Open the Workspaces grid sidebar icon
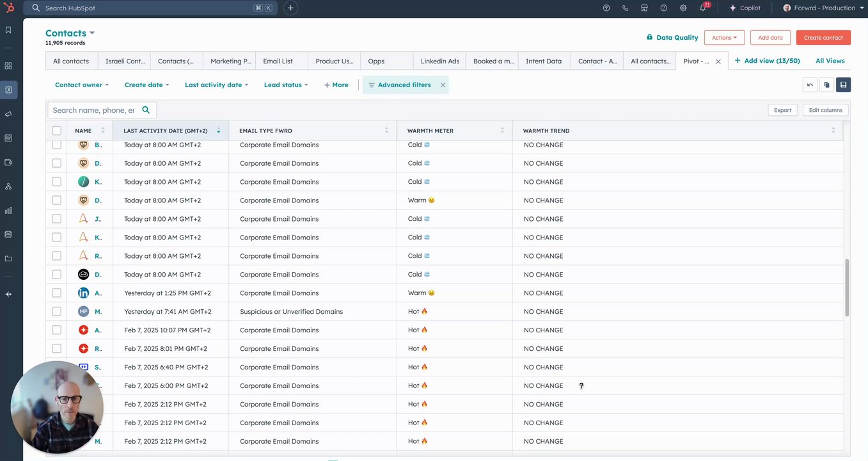This screenshot has height=461, width=868. pos(8,65)
